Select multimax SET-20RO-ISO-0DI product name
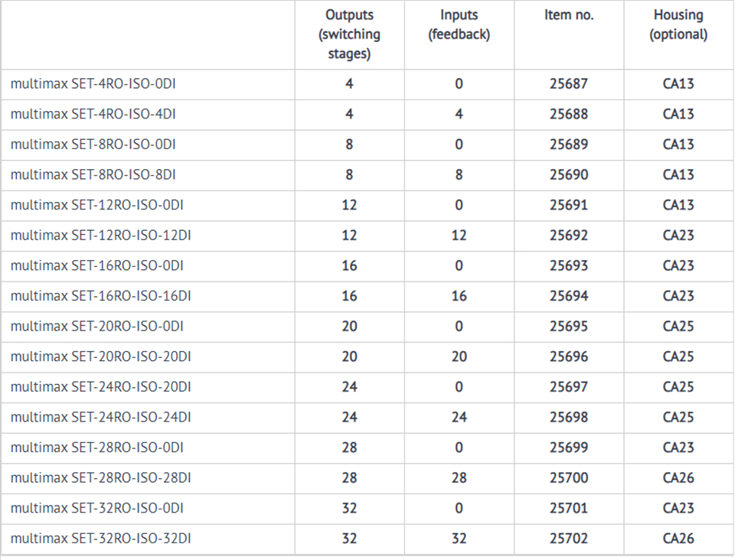The width and height of the screenshot is (735, 560). coord(97,326)
